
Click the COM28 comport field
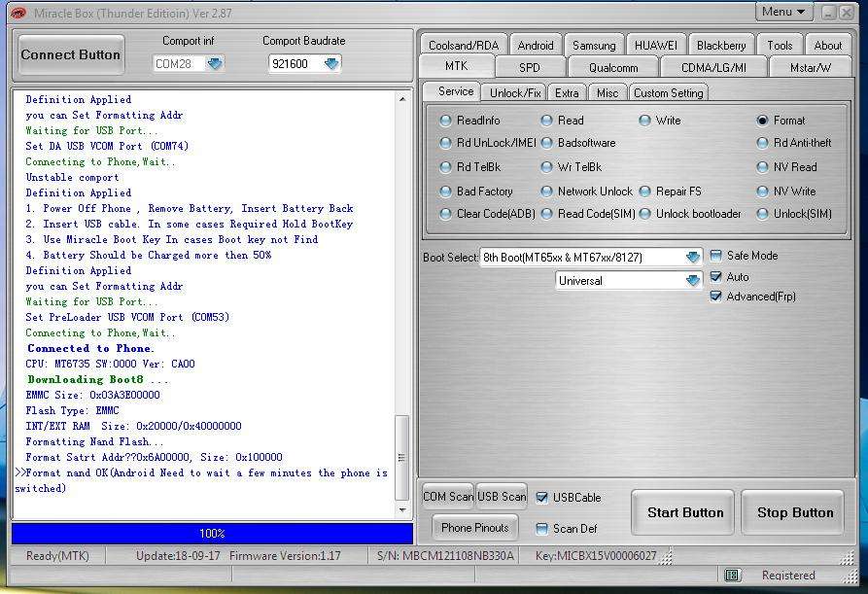[181, 63]
